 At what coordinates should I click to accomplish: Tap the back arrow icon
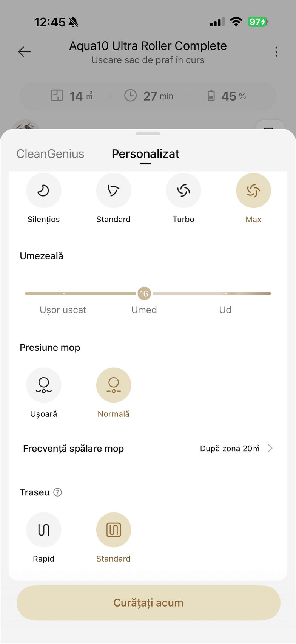pyautogui.click(x=25, y=52)
